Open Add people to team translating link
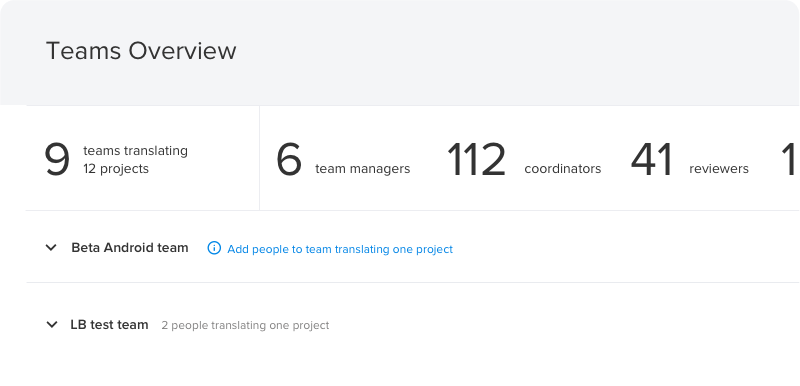Screen dimensions: 800x386 coord(340,249)
